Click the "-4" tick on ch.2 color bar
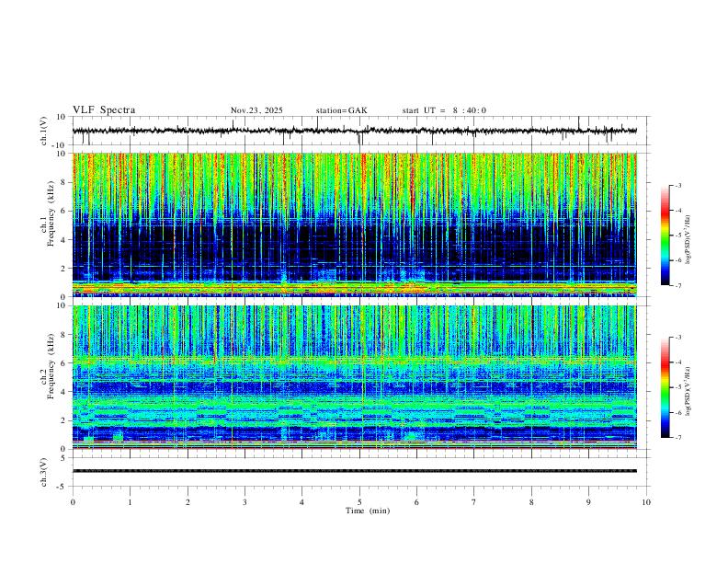This screenshot has height=563, width=728. click(x=677, y=362)
